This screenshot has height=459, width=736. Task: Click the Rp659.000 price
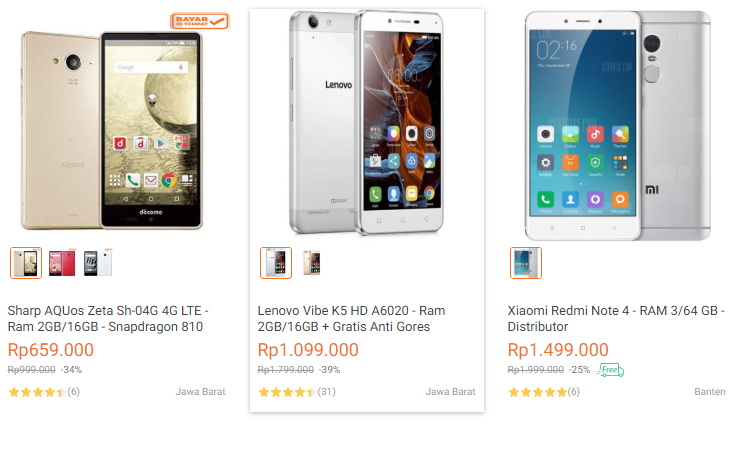[51, 350]
